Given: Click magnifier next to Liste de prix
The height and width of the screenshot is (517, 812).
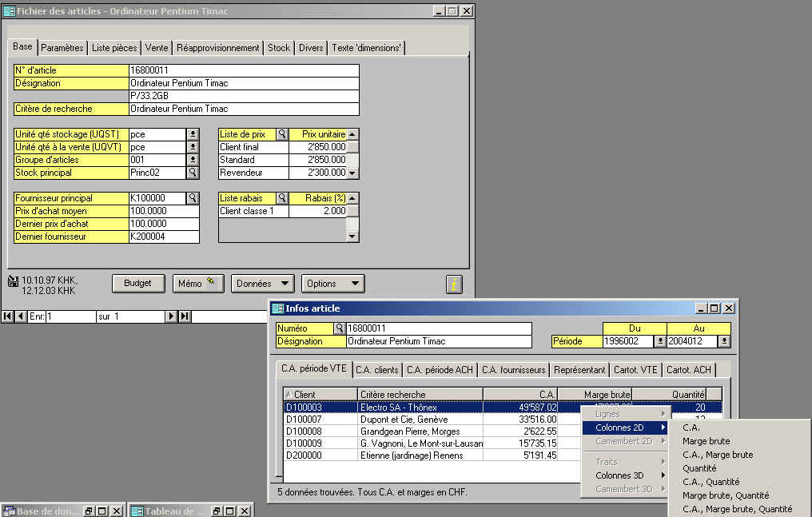Looking at the screenshot, I should click(x=282, y=134).
